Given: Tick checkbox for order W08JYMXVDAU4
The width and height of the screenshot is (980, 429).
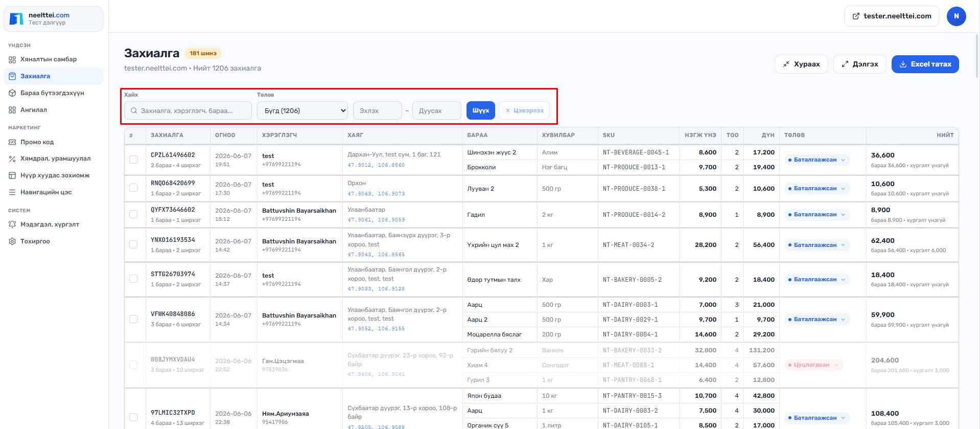Looking at the screenshot, I should [x=133, y=365].
